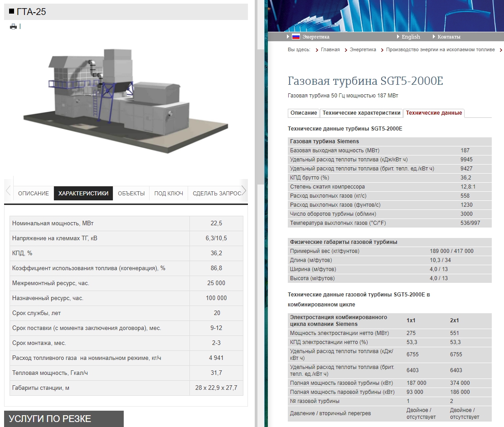Click the Тепловая мощность, Гкал/ч label
Screen dimensions: 504x427
50,373
